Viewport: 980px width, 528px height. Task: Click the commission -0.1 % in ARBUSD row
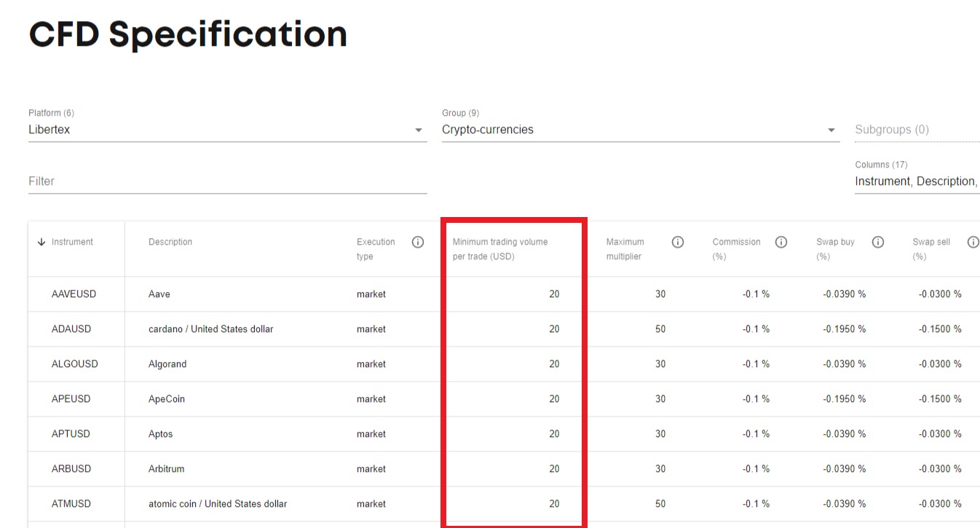[756, 469]
